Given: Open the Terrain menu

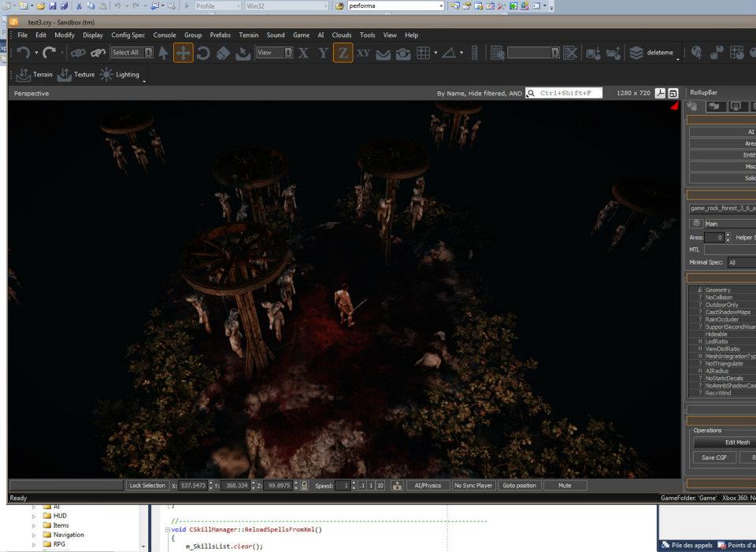Looking at the screenshot, I should [248, 35].
